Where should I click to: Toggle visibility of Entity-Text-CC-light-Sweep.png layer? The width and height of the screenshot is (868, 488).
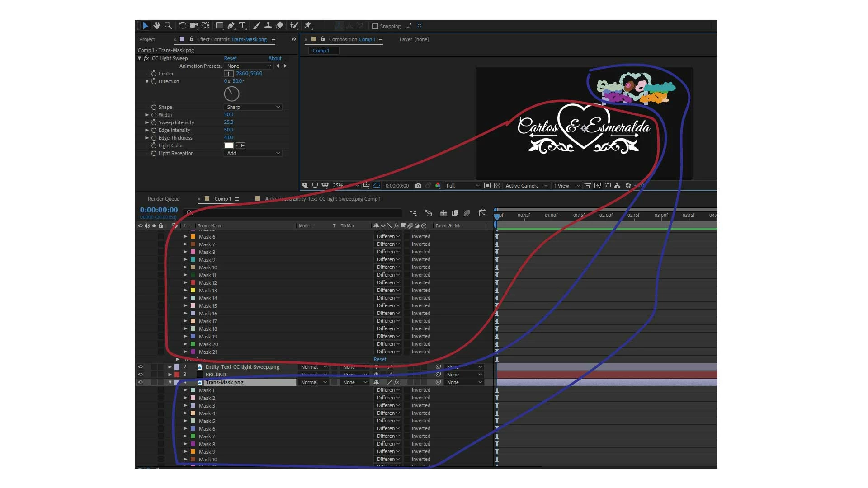point(140,367)
